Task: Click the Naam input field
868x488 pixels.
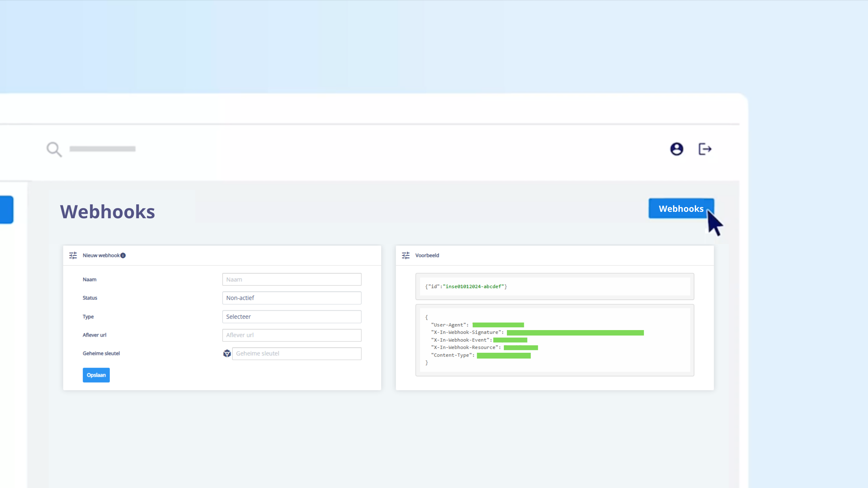Action: point(291,279)
